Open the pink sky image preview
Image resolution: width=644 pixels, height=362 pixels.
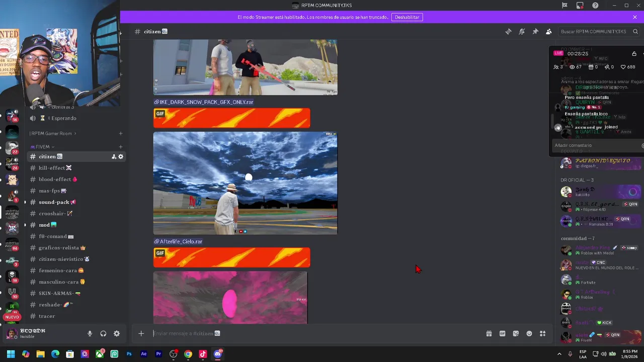click(230, 298)
